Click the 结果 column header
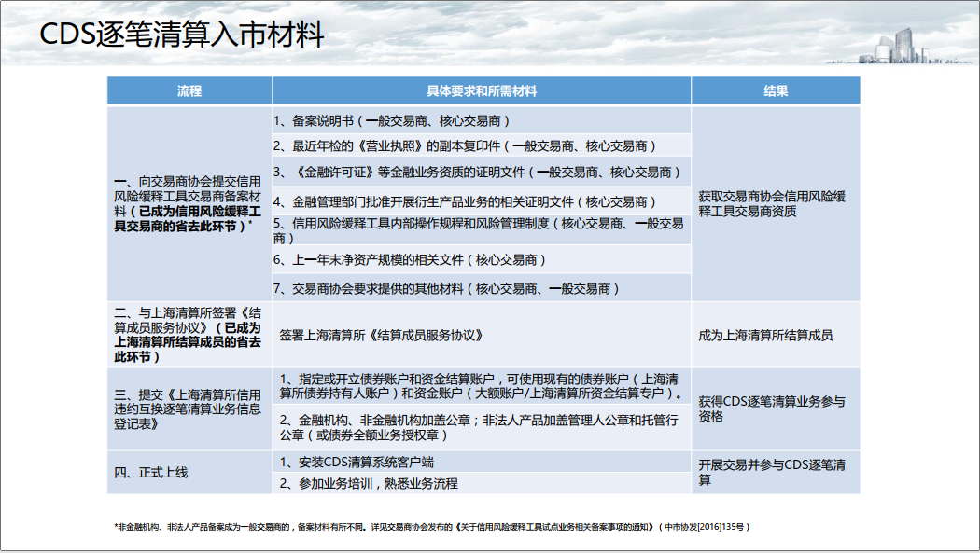 [x=775, y=91]
